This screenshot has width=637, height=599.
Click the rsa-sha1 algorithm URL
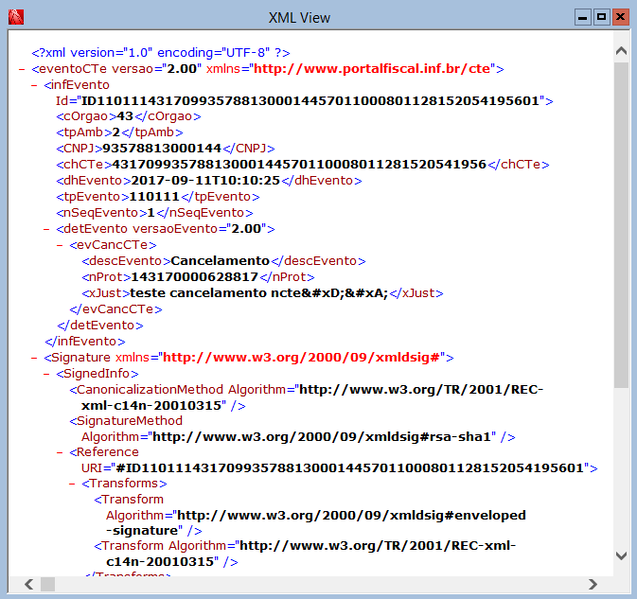[x=321, y=437]
